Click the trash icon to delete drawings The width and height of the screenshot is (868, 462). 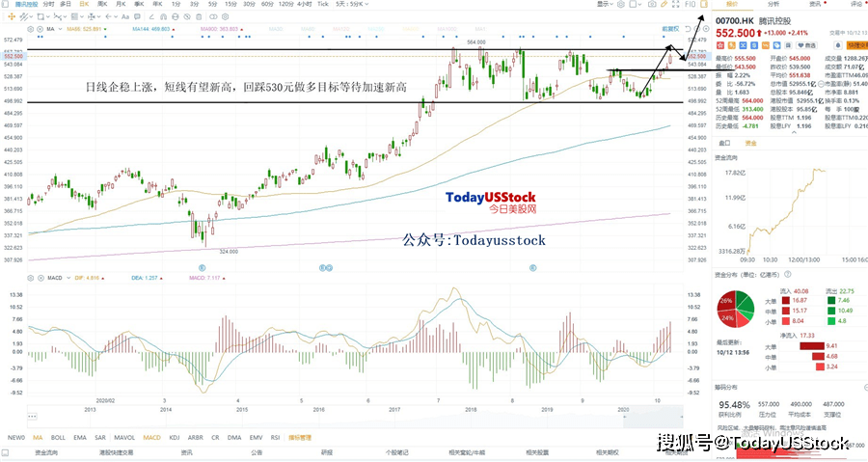pyautogui.click(x=199, y=17)
